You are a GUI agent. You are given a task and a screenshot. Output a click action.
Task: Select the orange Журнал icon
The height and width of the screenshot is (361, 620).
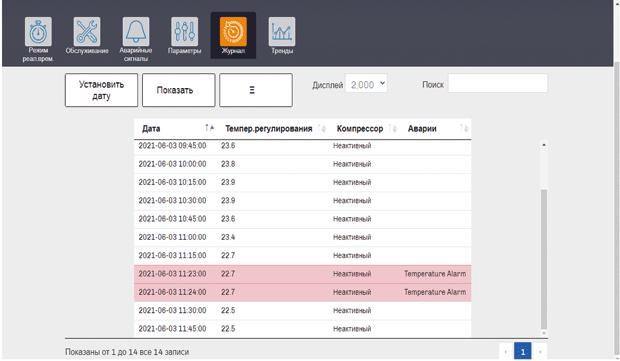[233, 31]
